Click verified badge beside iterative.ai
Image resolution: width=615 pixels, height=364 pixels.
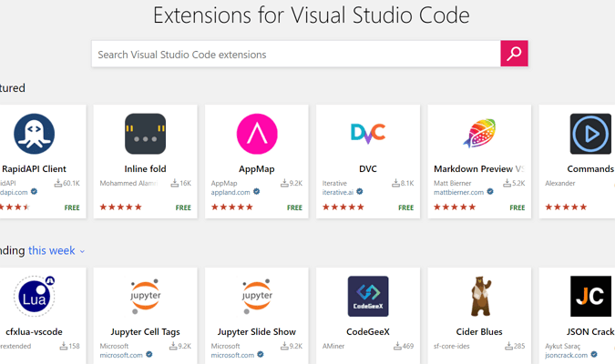click(360, 192)
